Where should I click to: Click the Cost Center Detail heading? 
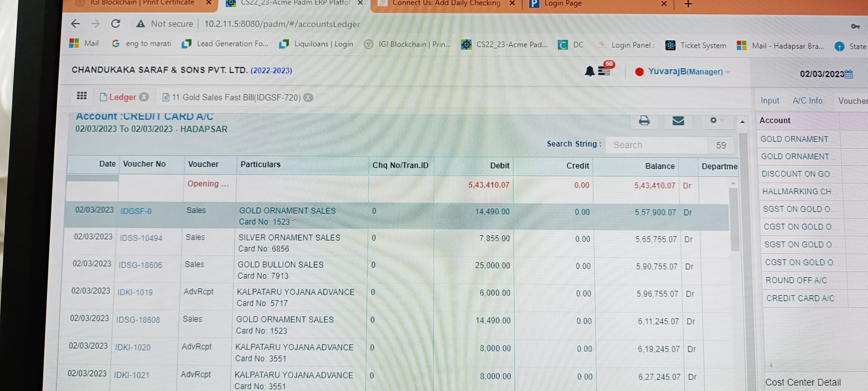[x=803, y=382]
